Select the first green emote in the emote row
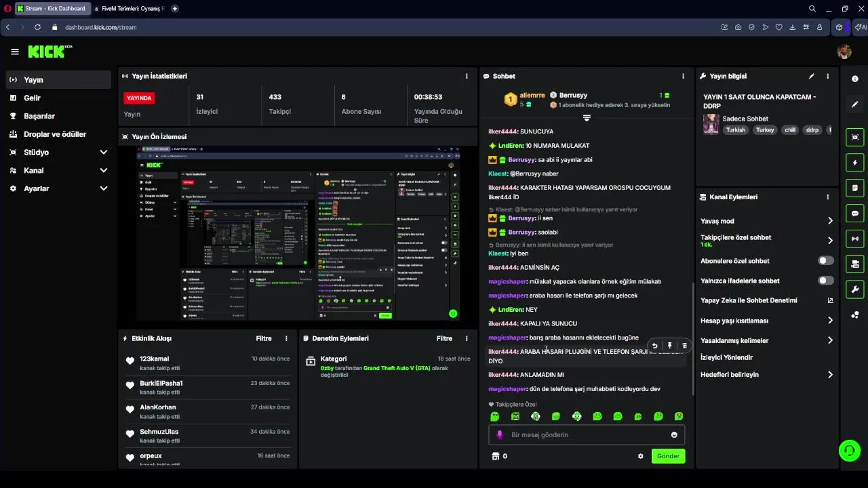 [494, 417]
